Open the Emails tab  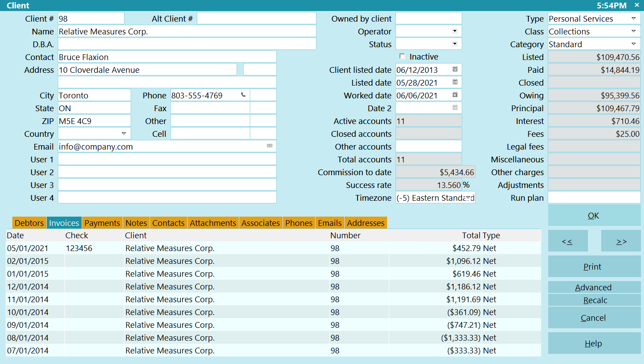click(330, 223)
